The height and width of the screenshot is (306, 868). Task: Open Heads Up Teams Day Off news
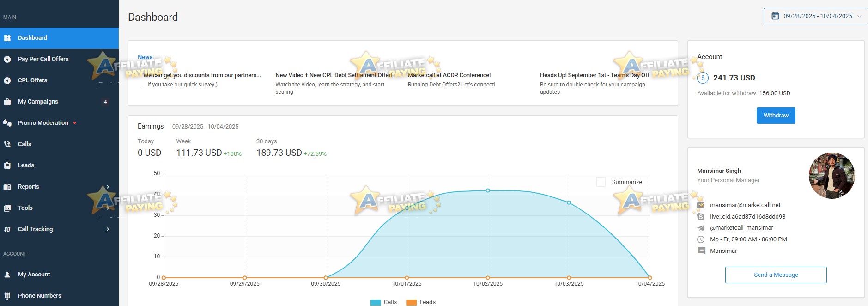595,75
